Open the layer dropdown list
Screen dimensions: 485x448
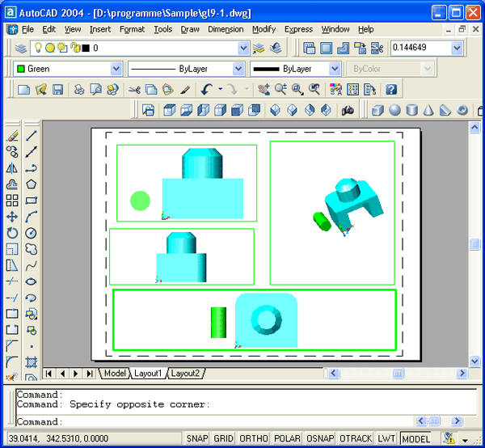[x=244, y=49]
